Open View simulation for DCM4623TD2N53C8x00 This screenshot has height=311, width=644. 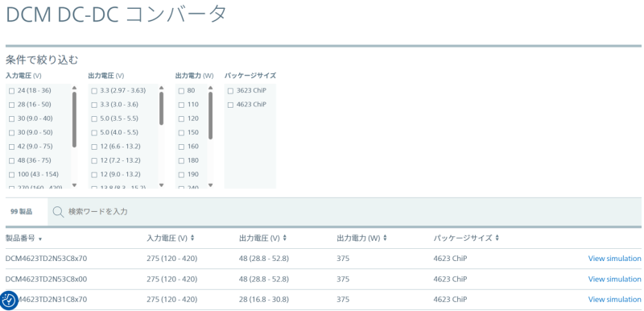(x=614, y=279)
